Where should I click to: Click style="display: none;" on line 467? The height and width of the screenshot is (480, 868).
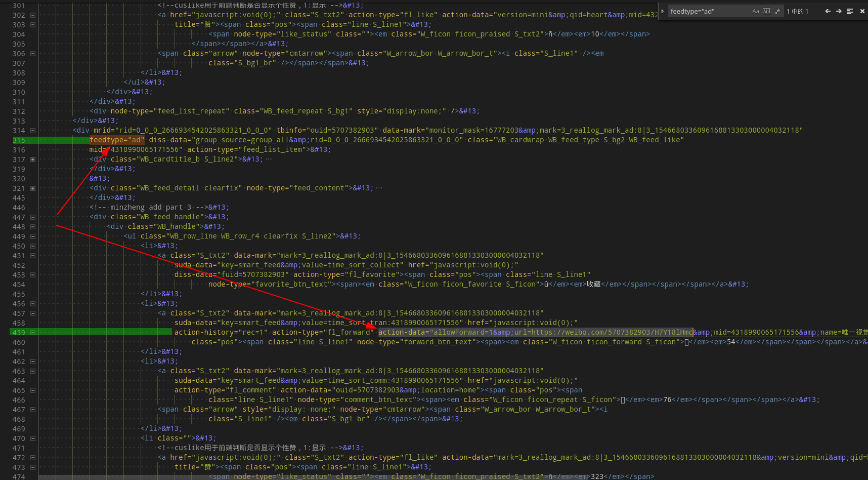(289, 409)
